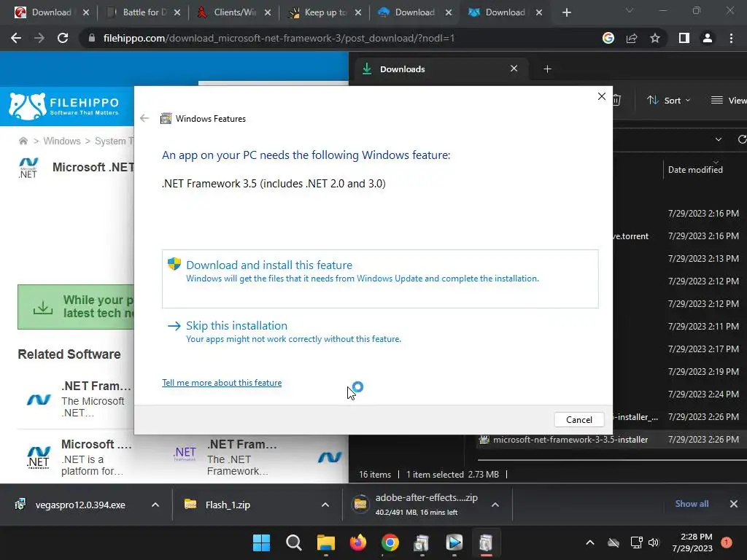Reload the FileHippo page
Screen dimensions: 747x560
tap(63, 38)
